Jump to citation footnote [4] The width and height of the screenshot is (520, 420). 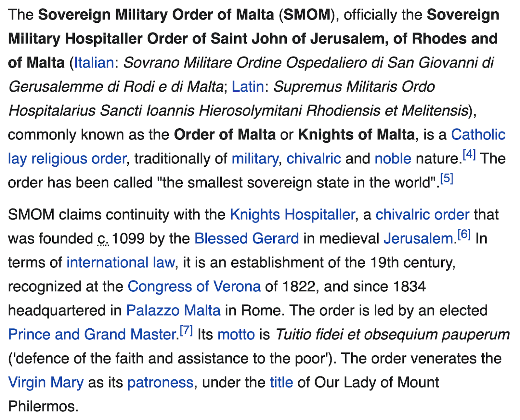469,154
